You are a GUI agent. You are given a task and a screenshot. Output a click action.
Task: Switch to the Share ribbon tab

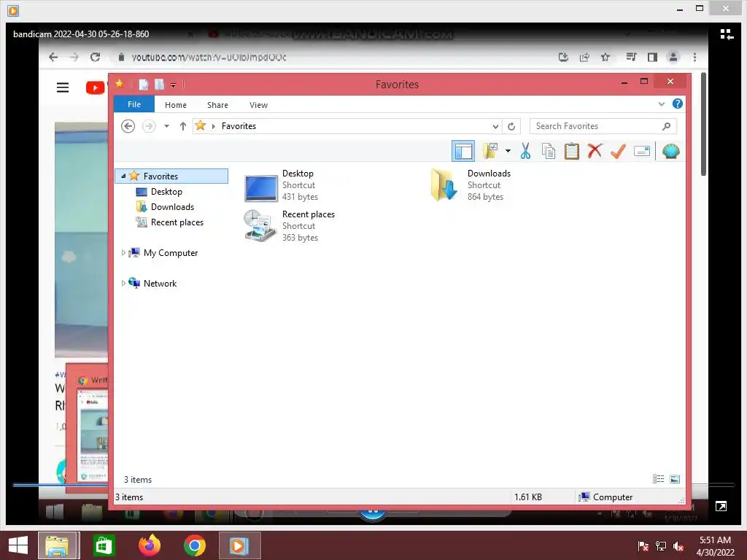pos(217,105)
